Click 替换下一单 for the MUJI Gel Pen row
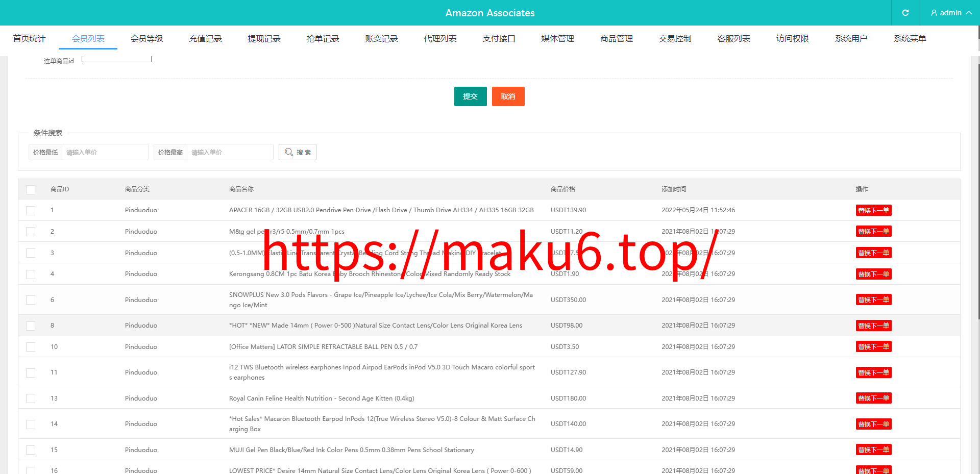This screenshot has height=474, width=980. pyautogui.click(x=873, y=450)
